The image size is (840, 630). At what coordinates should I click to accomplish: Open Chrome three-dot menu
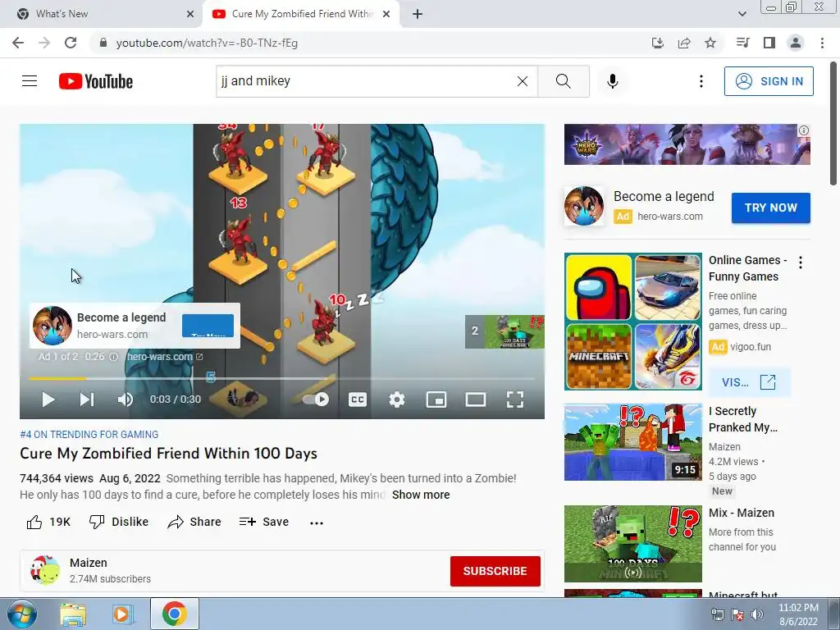(x=822, y=43)
